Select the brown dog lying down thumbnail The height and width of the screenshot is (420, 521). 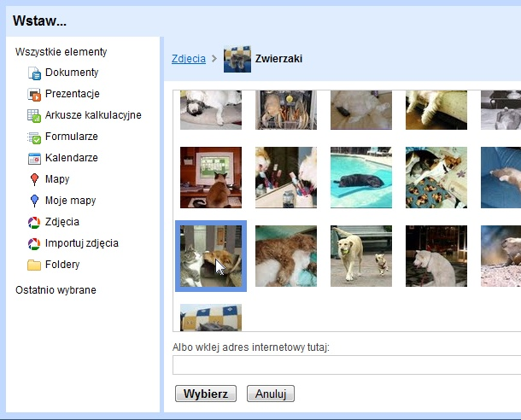[286, 256]
